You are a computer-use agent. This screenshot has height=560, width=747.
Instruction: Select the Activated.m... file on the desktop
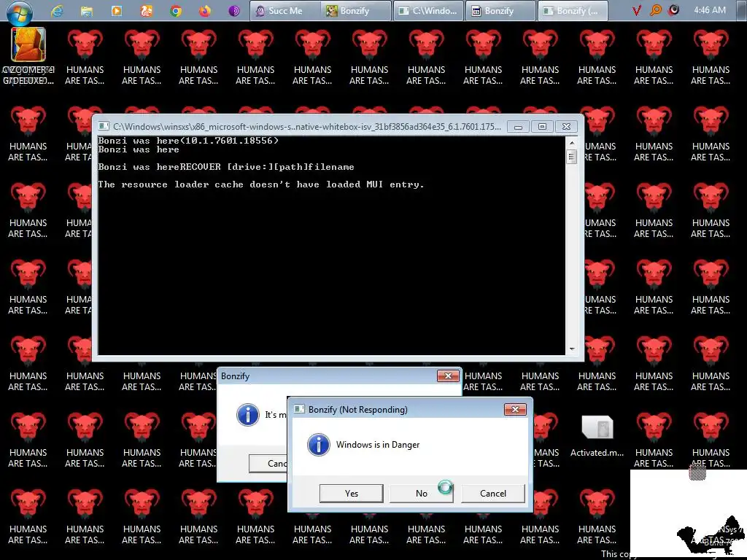click(x=597, y=436)
